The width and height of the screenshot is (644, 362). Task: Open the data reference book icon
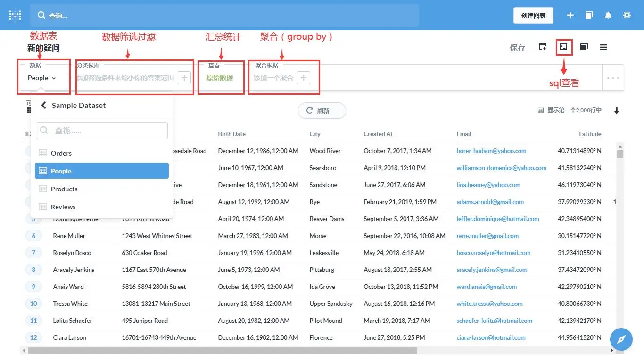click(584, 47)
